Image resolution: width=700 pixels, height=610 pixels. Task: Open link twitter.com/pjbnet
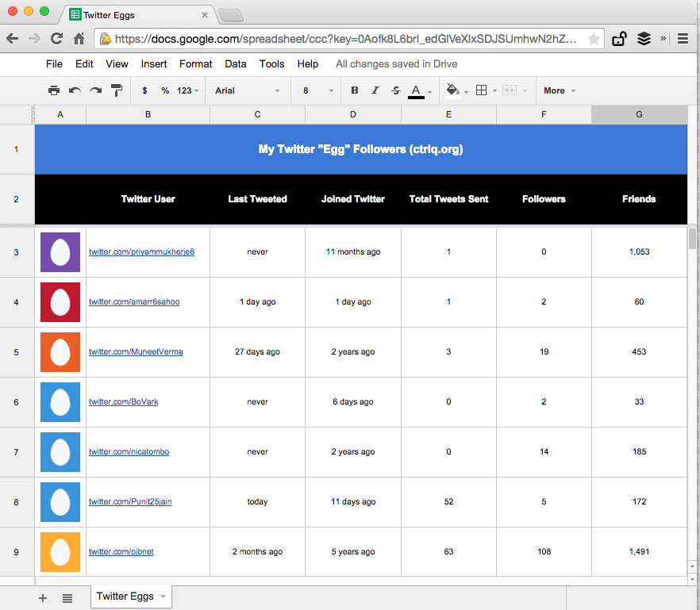coord(121,551)
